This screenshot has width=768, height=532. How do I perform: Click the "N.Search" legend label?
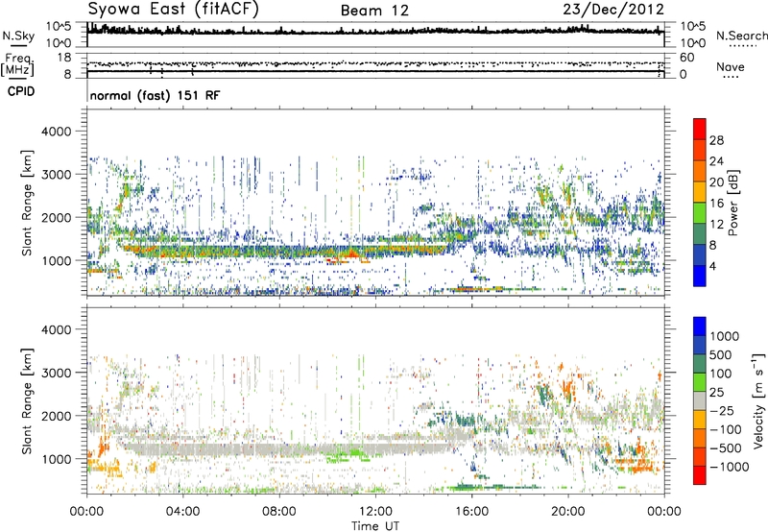point(742,36)
